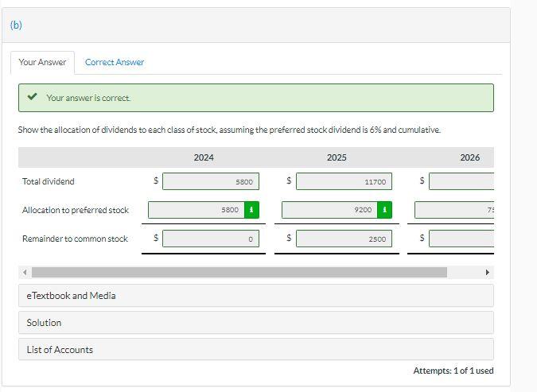Viewport: 537px width, 392px height.
Task: Click the 2026 column header
Action: click(x=470, y=157)
